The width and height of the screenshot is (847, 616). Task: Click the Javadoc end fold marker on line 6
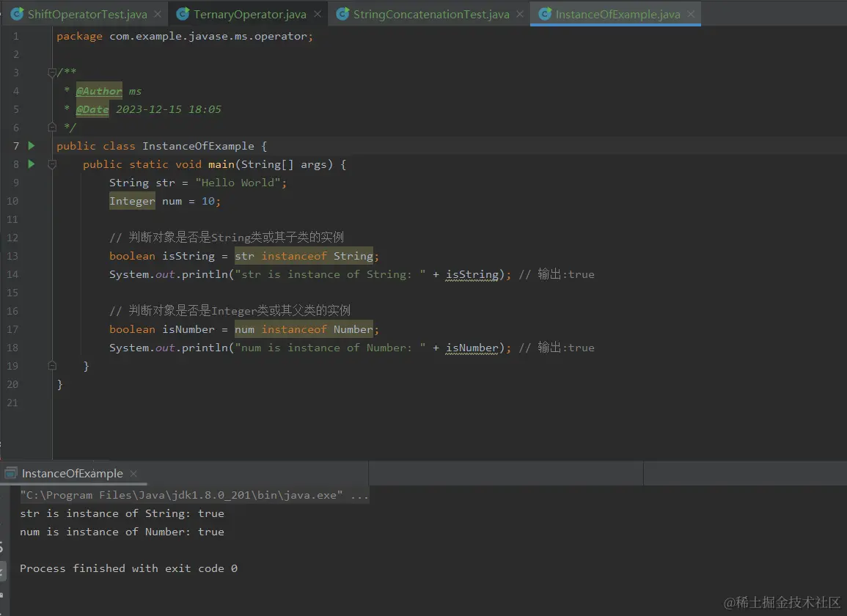(x=52, y=128)
